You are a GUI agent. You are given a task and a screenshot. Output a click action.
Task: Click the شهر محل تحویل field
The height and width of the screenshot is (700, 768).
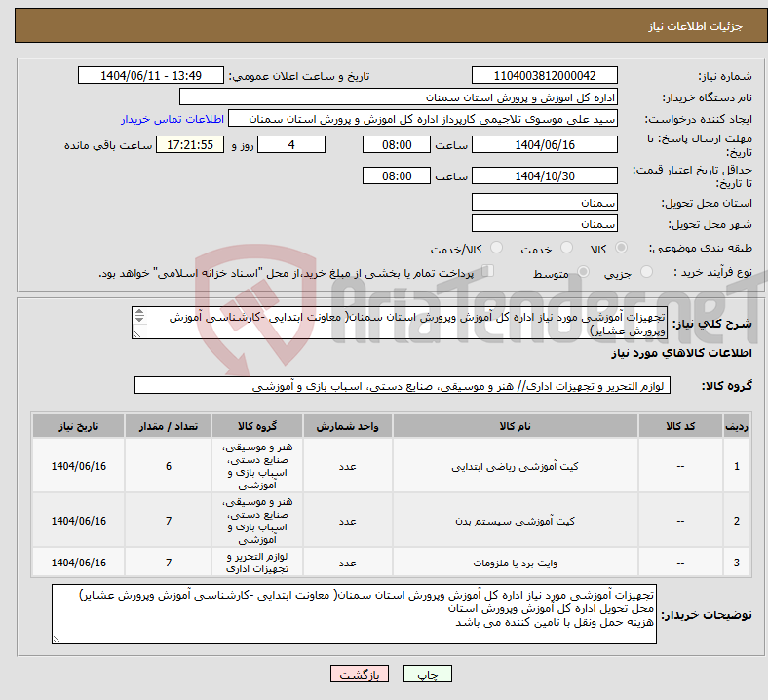(544, 223)
